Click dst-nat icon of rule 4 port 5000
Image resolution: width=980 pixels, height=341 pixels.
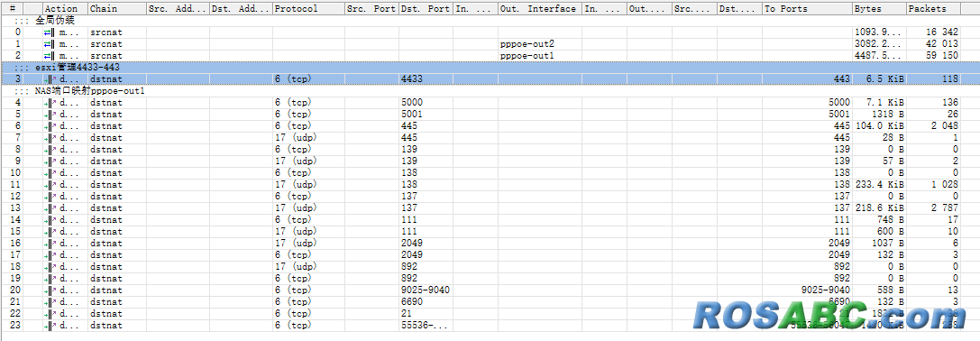pos(50,102)
